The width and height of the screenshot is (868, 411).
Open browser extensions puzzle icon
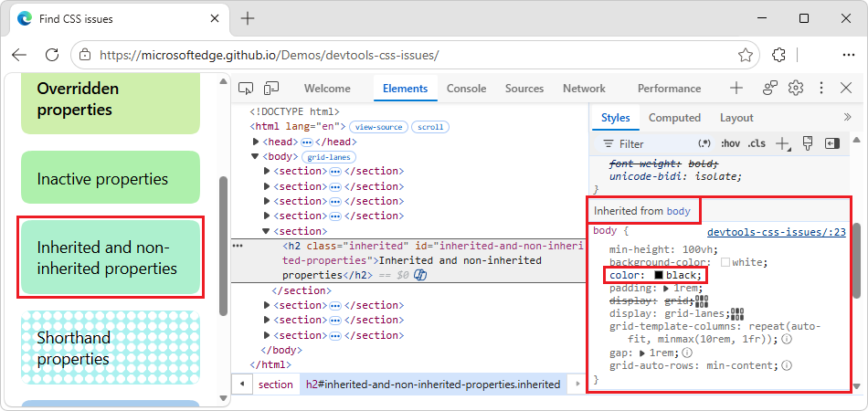pos(778,55)
